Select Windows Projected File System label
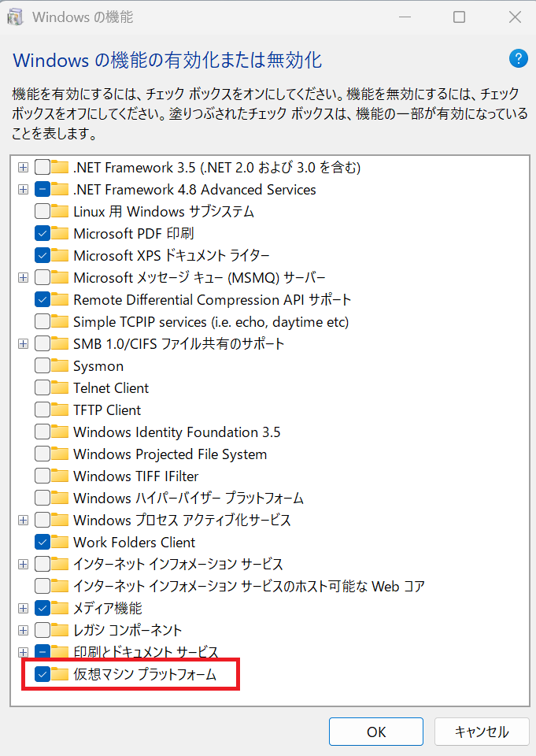This screenshot has height=756, width=536. click(x=170, y=454)
